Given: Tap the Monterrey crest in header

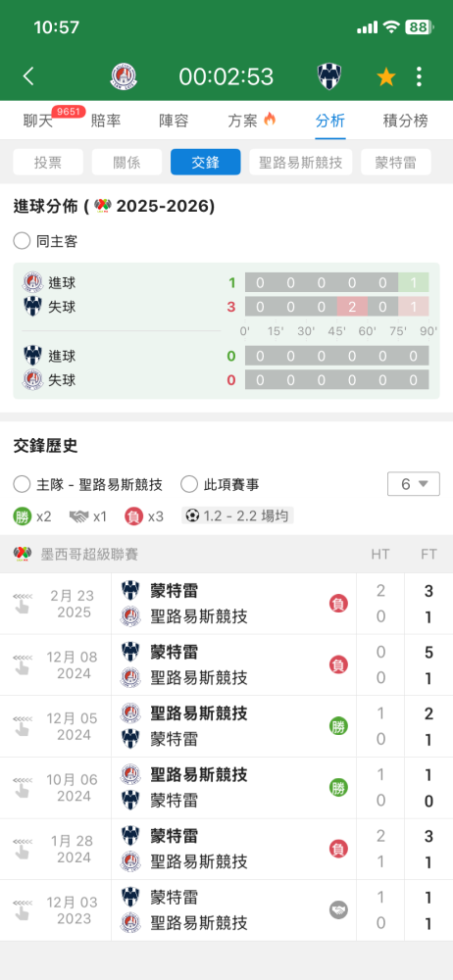Looking at the screenshot, I should pyautogui.click(x=329, y=76).
